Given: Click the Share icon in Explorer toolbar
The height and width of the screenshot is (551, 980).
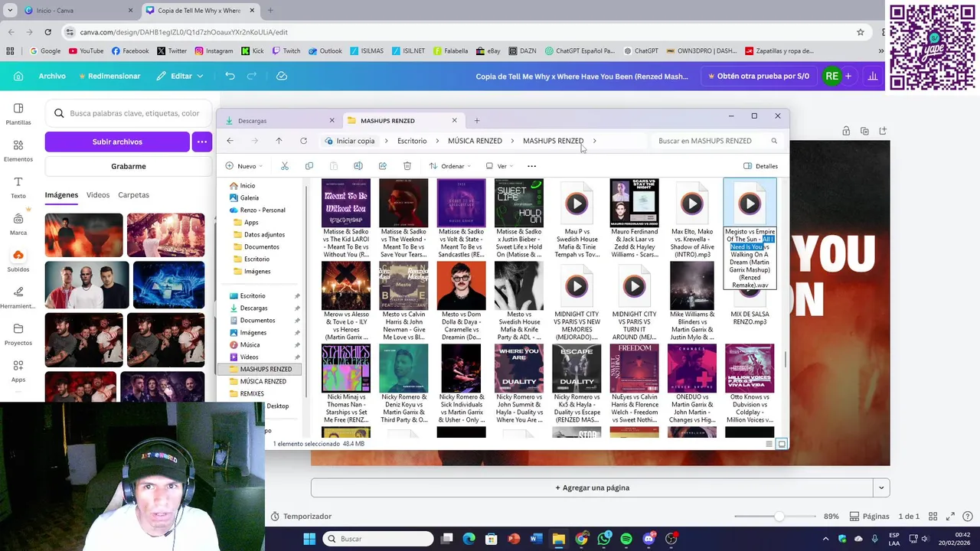Looking at the screenshot, I should pyautogui.click(x=382, y=166).
